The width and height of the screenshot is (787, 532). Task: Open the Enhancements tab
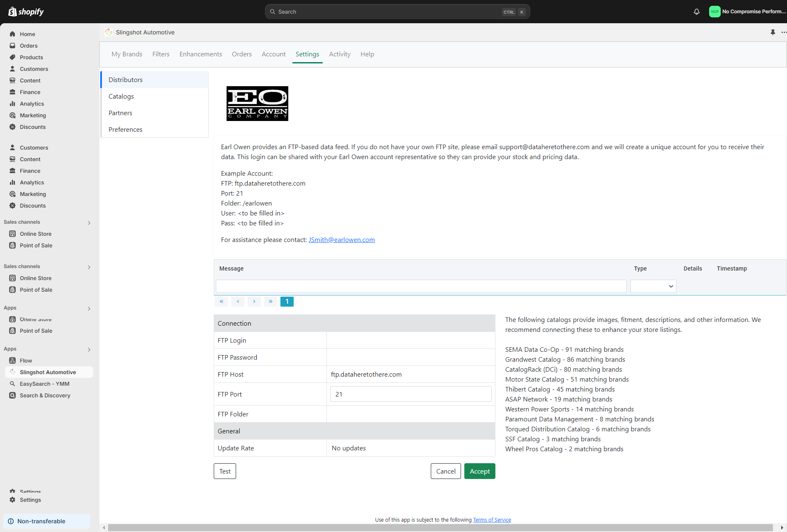tap(201, 54)
